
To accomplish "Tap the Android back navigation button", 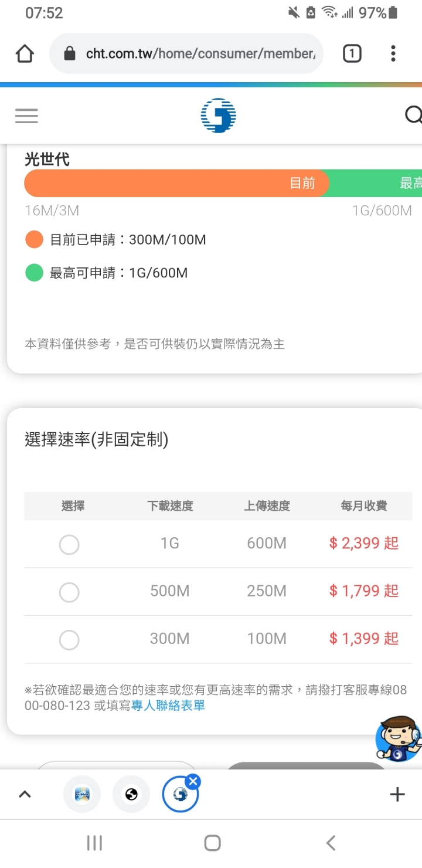I will 331,843.
